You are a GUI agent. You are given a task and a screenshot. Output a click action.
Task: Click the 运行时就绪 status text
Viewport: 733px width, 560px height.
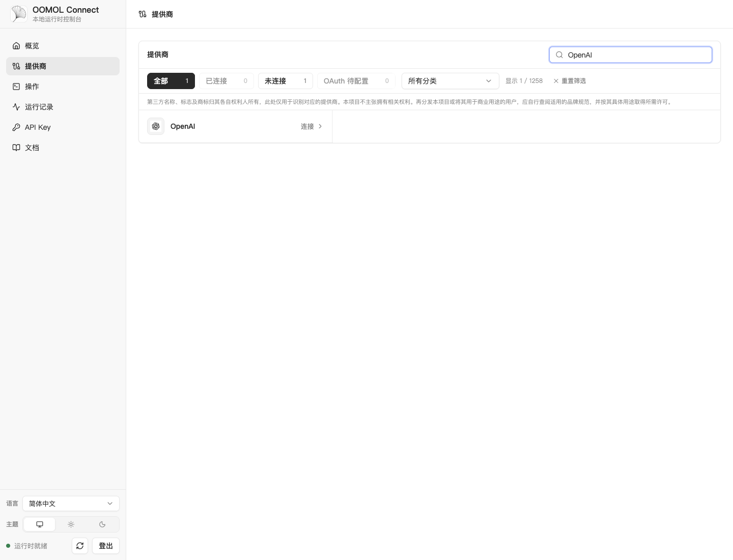pos(31,546)
